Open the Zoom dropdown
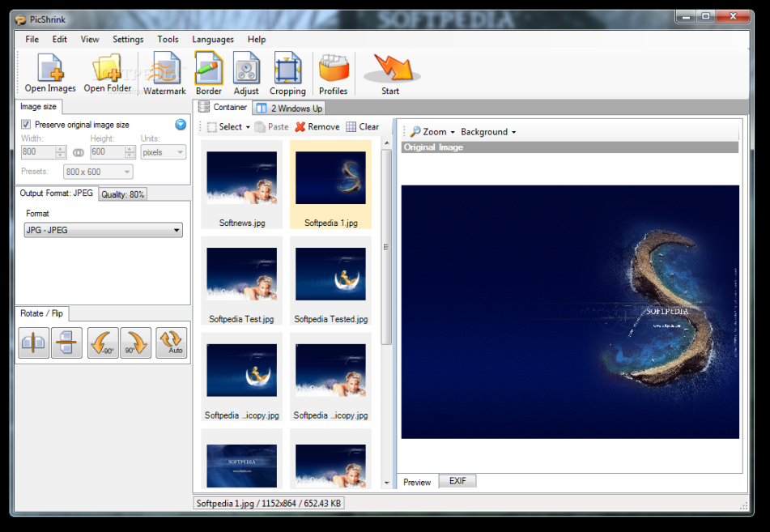The image size is (770, 532). point(432,132)
